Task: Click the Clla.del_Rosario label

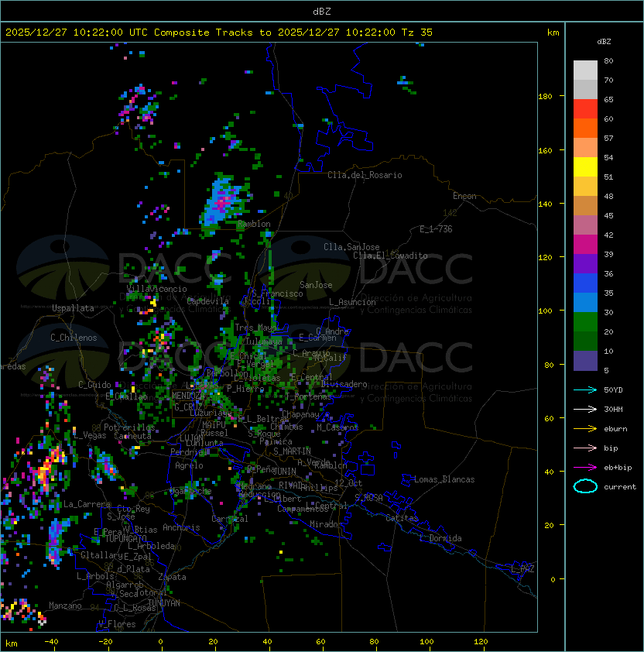Action: [365, 175]
